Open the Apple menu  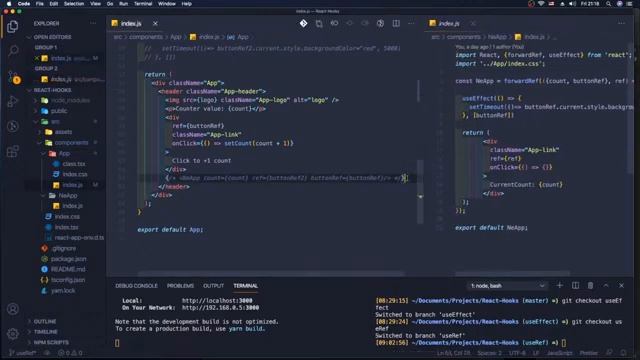9,4
